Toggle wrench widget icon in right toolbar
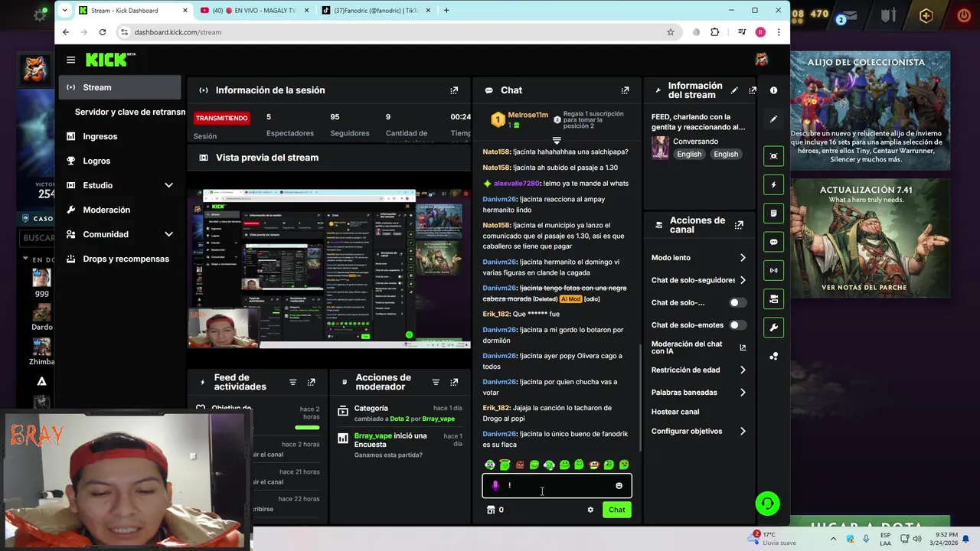The height and width of the screenshot is (551, 980). [x=773, y=328]
